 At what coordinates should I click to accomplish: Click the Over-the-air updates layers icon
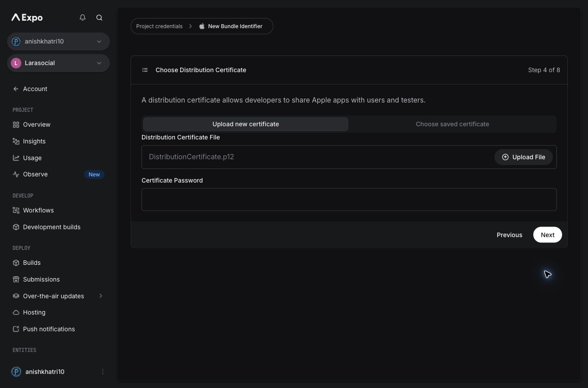(16, 296)
